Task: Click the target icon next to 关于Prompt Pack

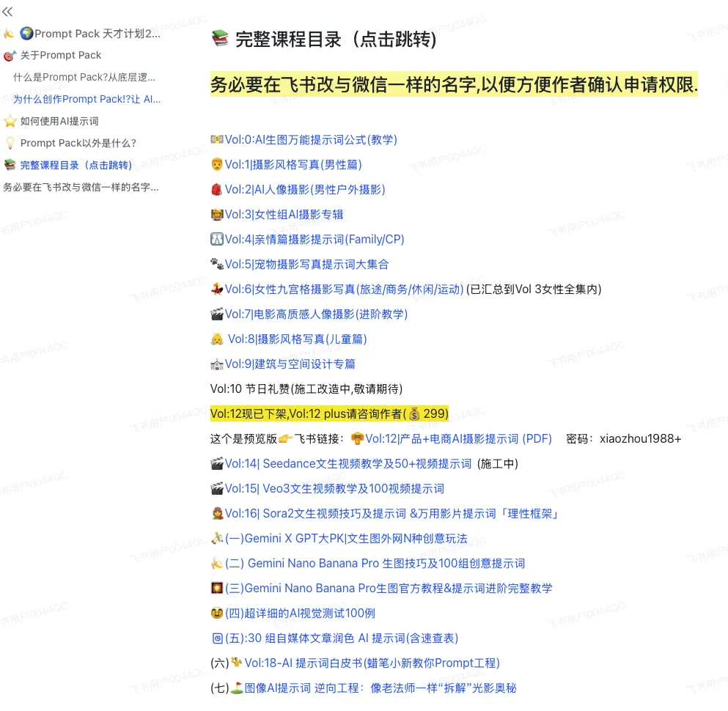Action: [10, 56]
